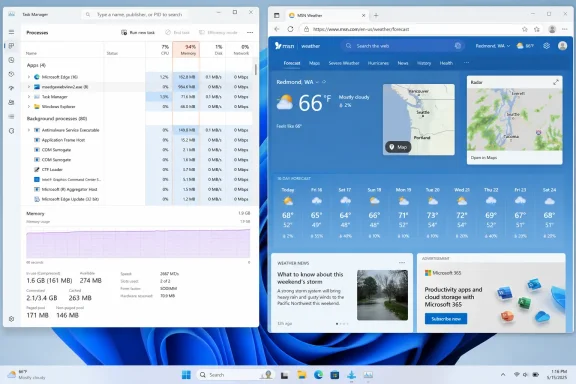Viewport: 576px width, 384px height.
Task: Sort processes by Memory column
Action: [186, 50]
